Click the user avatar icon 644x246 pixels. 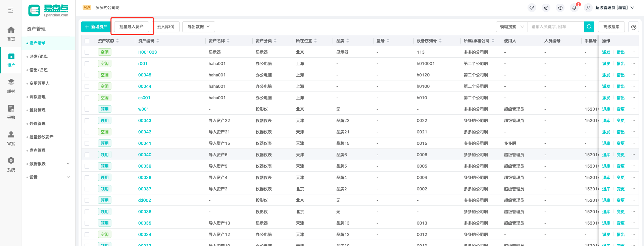tap(588, 8)
